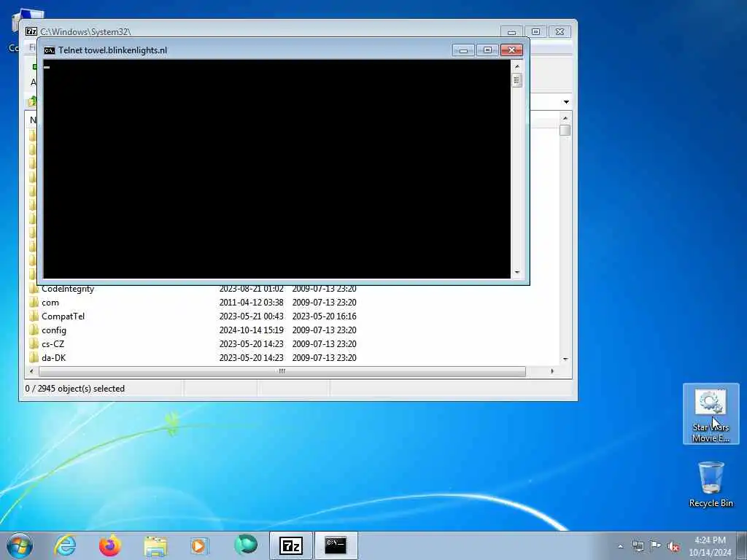747x560 pixels.
Task: Select the CodeIntegrity folder in 7-Zip
Action: coord(68,289)
